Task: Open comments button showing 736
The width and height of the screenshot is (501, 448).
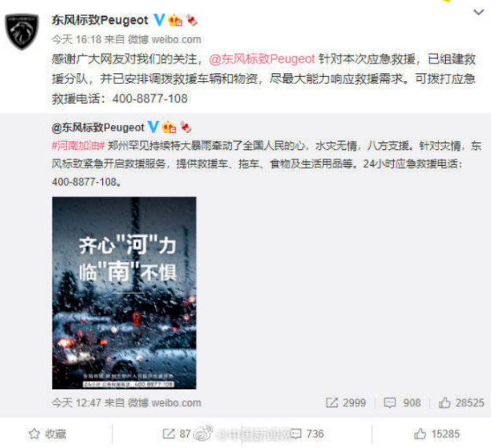Action: 307,434
